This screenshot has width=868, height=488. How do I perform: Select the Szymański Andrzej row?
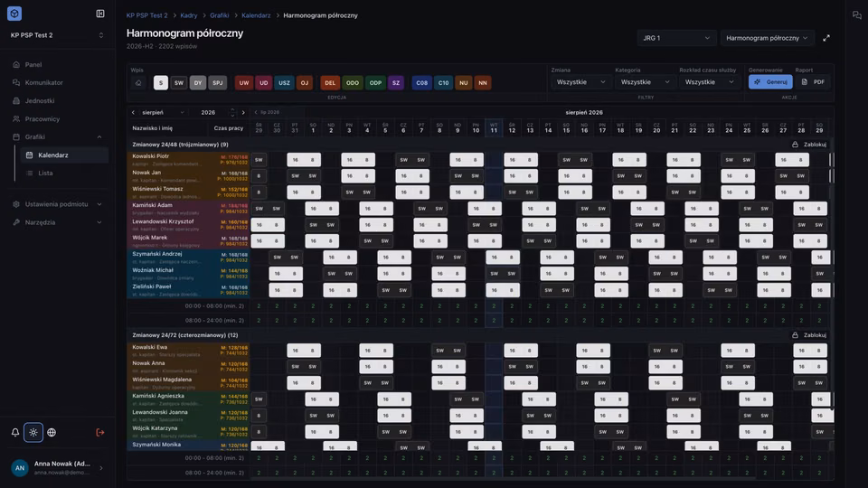(x=188, y=258)
